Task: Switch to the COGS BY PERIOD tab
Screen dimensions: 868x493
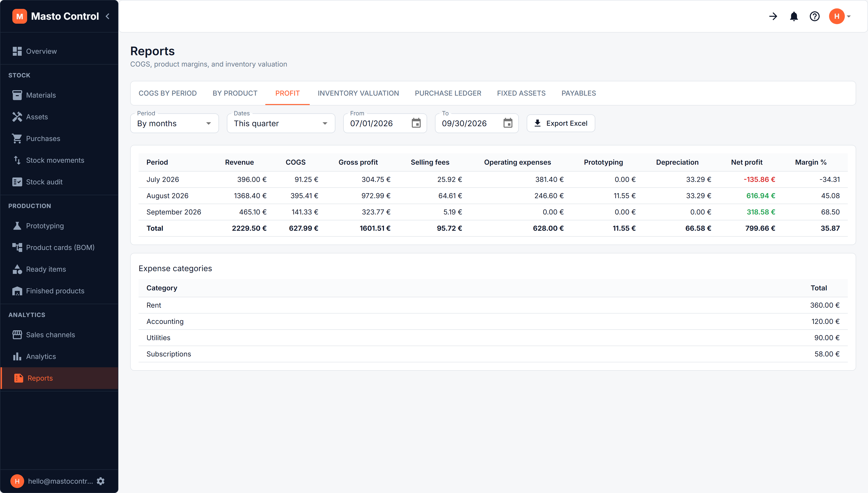Action: click(168, 93)
